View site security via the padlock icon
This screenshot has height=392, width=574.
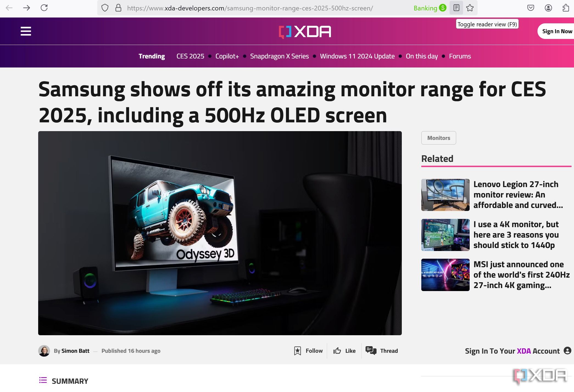(118, 8)
